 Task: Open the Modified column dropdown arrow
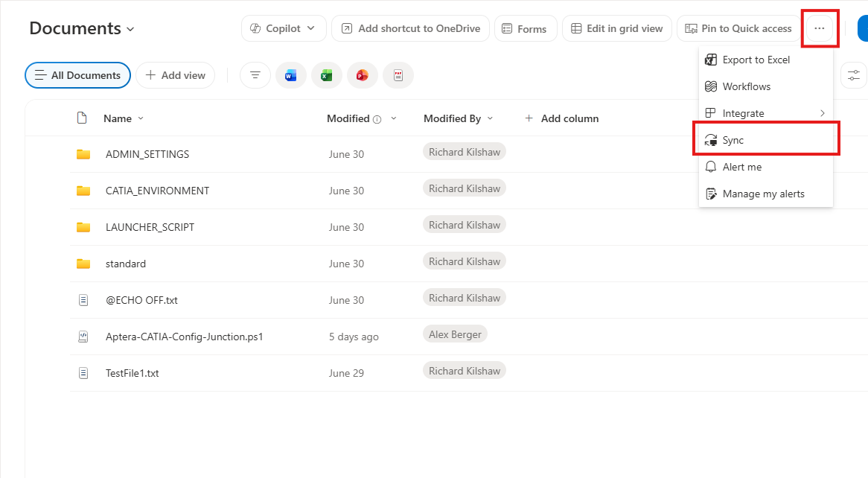click(x=394, y=118)
